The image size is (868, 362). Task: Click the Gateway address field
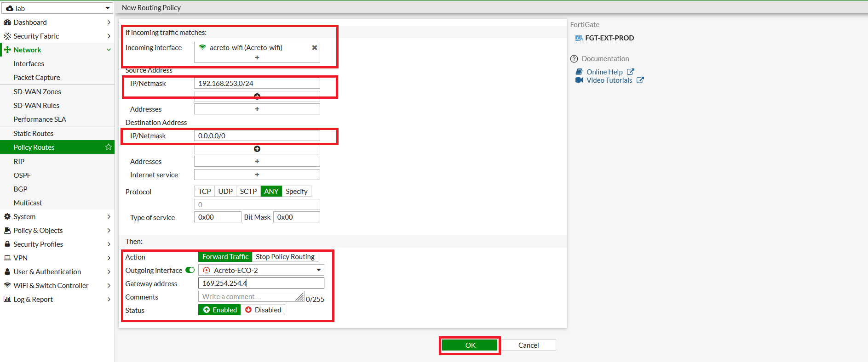(261, 283)
